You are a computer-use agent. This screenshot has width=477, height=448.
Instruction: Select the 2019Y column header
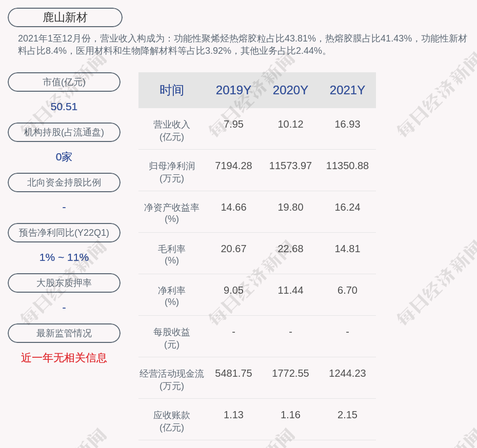[233, 90]
